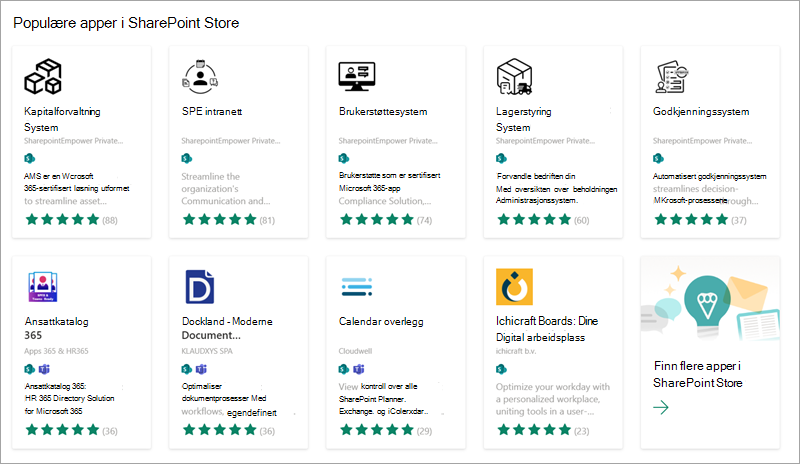Click Teams badge on Calendar overlegg card
Viewport: 800px width, 464px height.
pos(359,369)
